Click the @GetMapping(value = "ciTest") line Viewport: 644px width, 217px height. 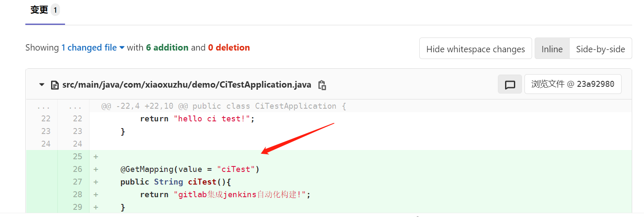pyautogui.click(x=190, y=169)
